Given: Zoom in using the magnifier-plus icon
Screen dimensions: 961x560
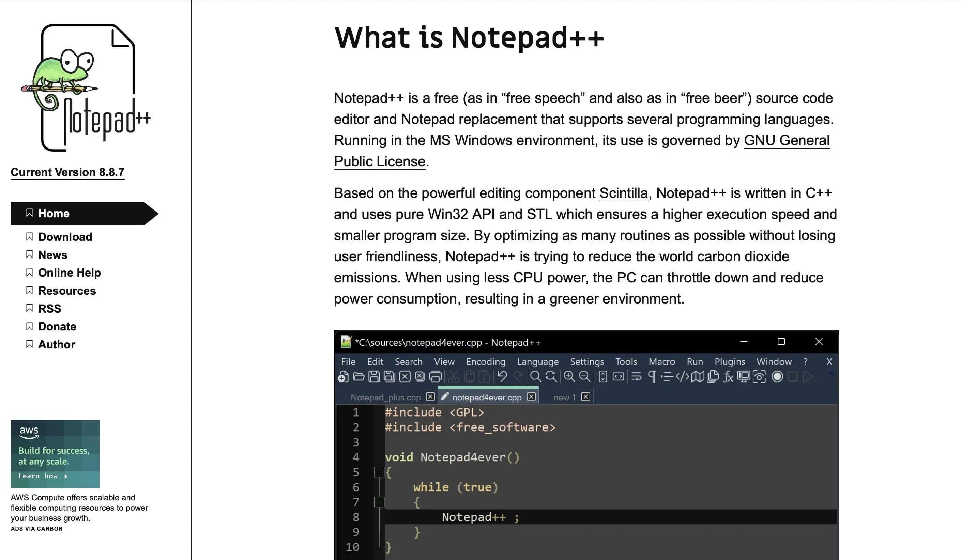Looking at the screenshot, I should (x=569, y=377).
